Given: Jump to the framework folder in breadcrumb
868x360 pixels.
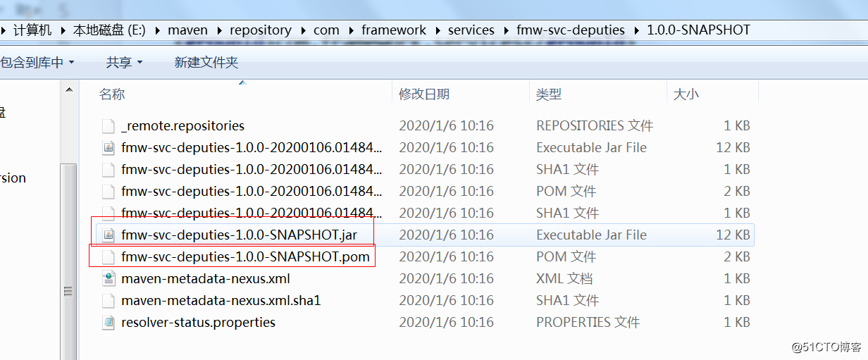Looking at the screenshot, I should pos(394,30).
